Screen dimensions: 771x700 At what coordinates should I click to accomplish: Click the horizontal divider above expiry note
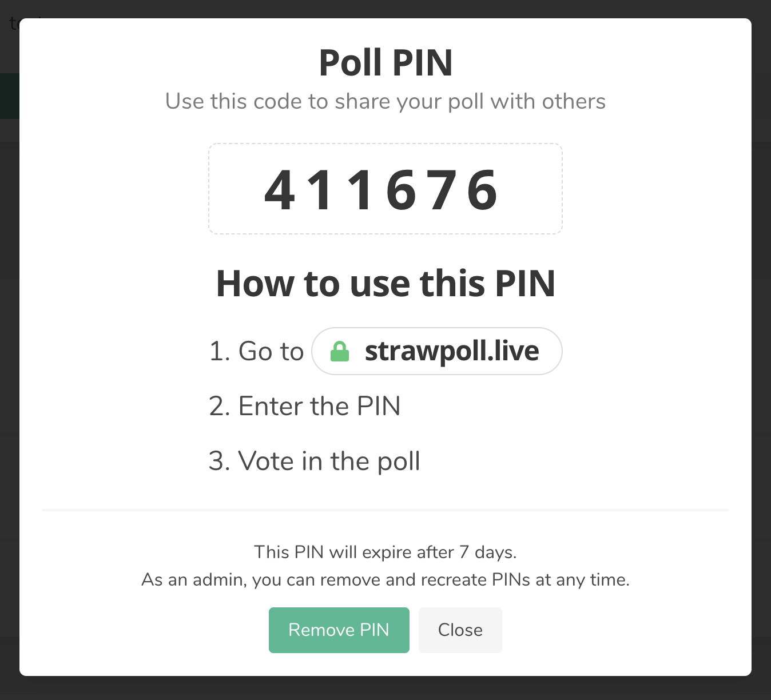[385, 510]
